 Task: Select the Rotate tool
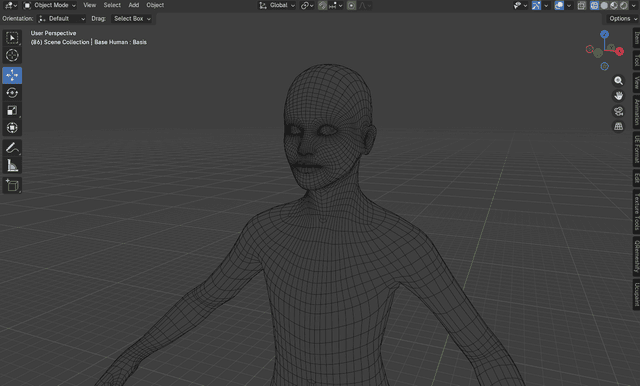[x=12, y=93]
